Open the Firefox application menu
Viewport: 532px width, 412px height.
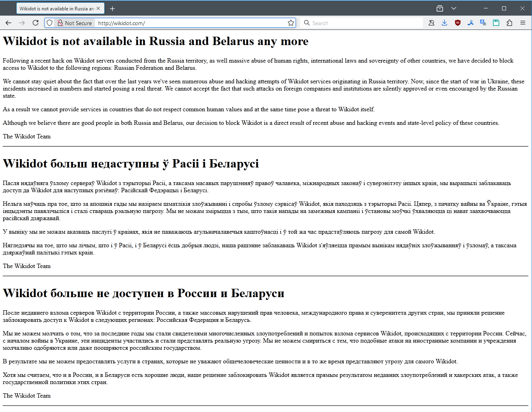point(523,23)
